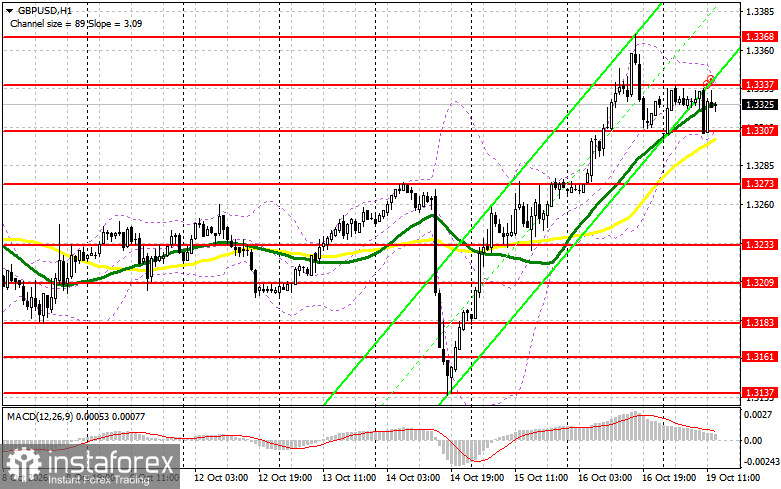Click the 15 Oct 11:00 time axis label
Image resolution: width=781 pixels, height=489 pixels.
coord(541,478)
